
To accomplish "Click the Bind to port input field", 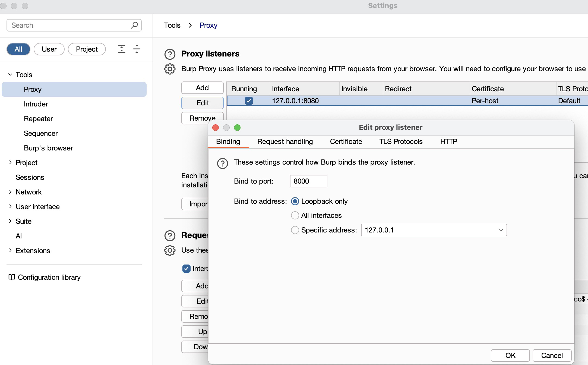I will pos(308,181).
